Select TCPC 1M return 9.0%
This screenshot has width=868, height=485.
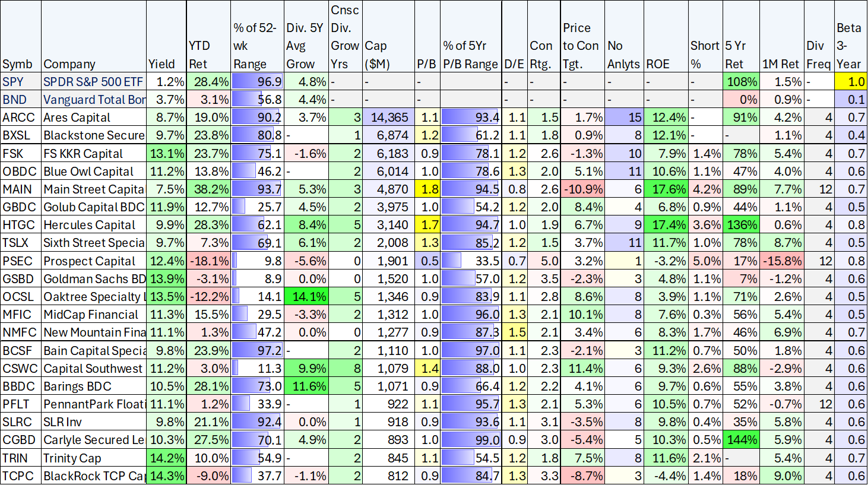click(782, 476)
